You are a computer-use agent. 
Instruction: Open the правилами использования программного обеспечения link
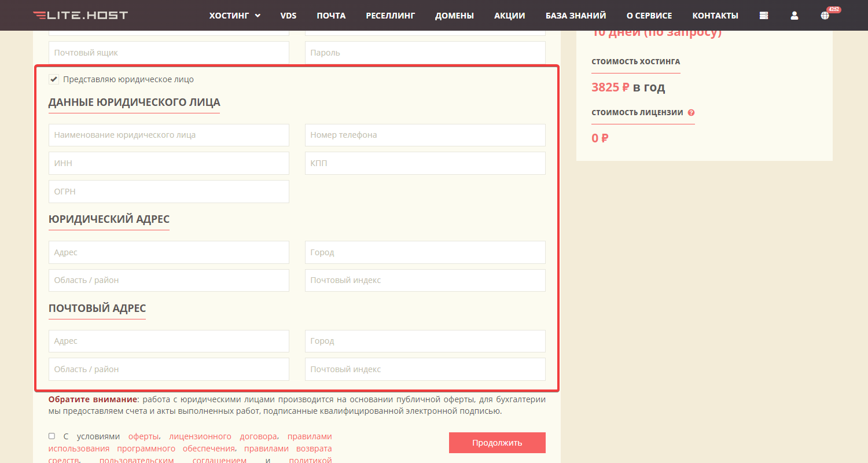pyautogui.click(x=190, y=443)
